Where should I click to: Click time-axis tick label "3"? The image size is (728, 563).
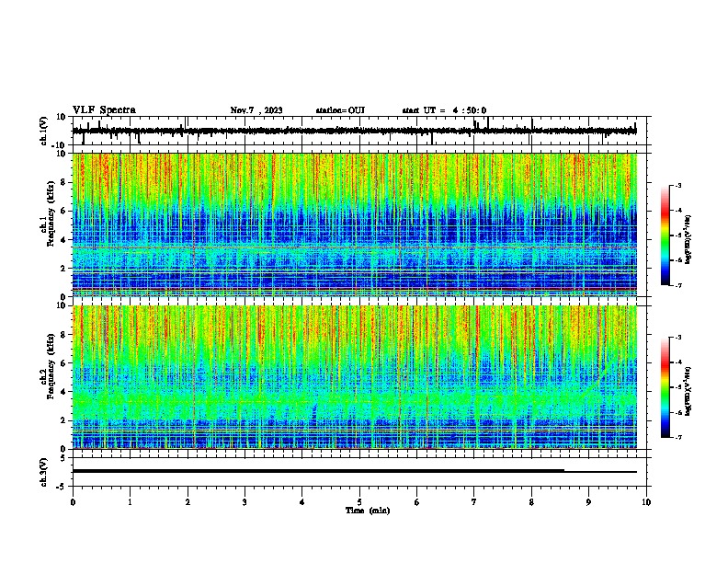245,502
